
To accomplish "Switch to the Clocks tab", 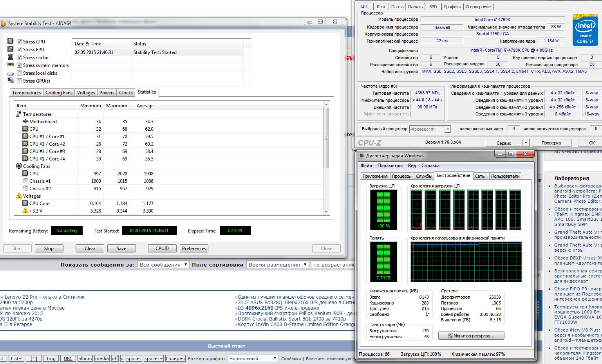I will click(126, 93).
